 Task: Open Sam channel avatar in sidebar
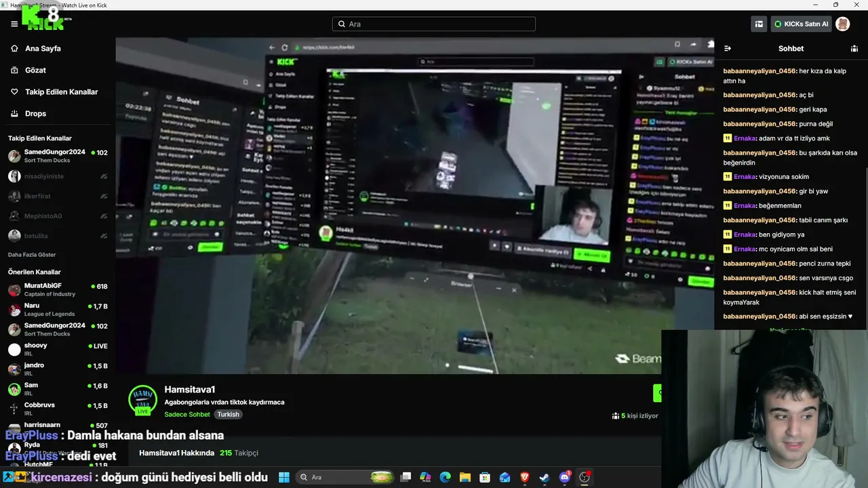point(14,389)
